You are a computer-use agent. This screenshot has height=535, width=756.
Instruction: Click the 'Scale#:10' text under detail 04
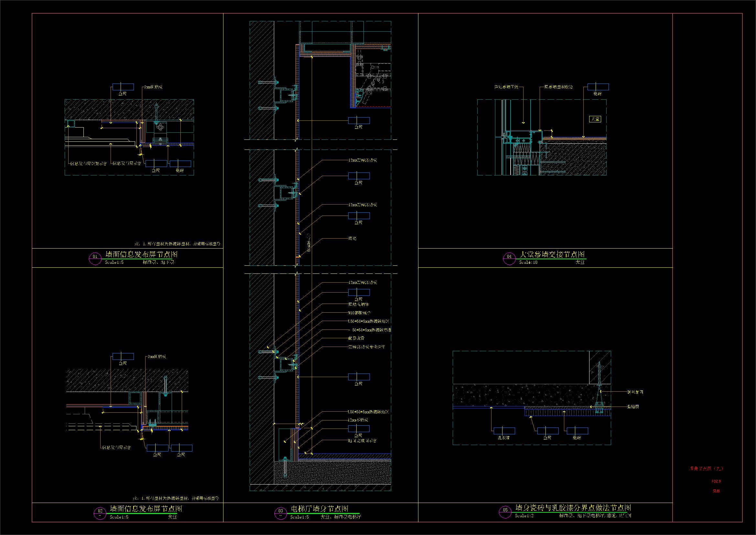(x=528, y=262)
